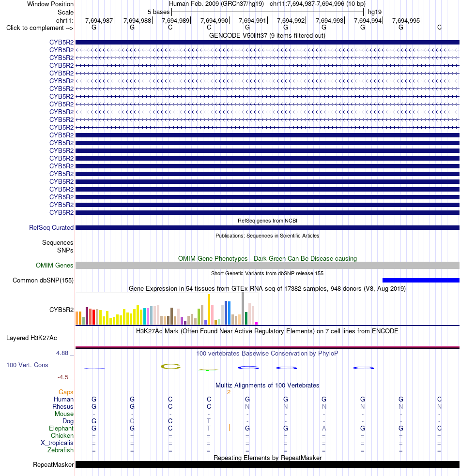Click the Mouse alignment row label
Screen dimensions: 460x476
(64, 414)
